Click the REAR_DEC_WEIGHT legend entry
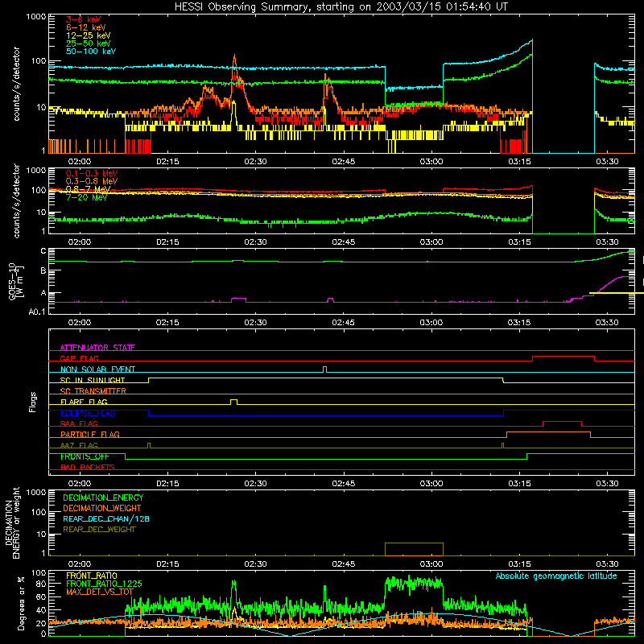 pyautogui.click(x=99, y=530)
